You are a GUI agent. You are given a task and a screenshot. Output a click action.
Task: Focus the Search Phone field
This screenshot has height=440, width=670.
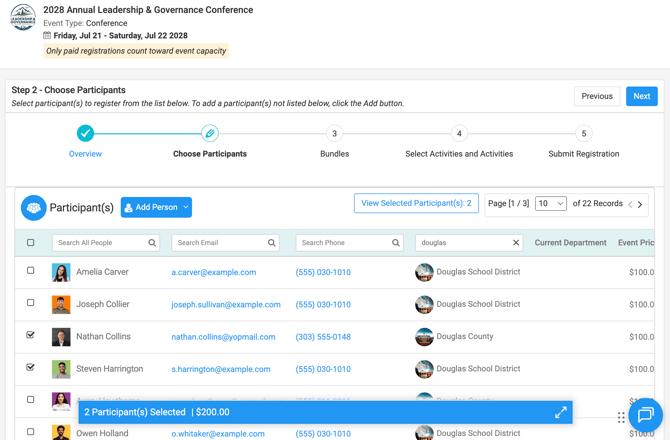(x=350, y=243)
